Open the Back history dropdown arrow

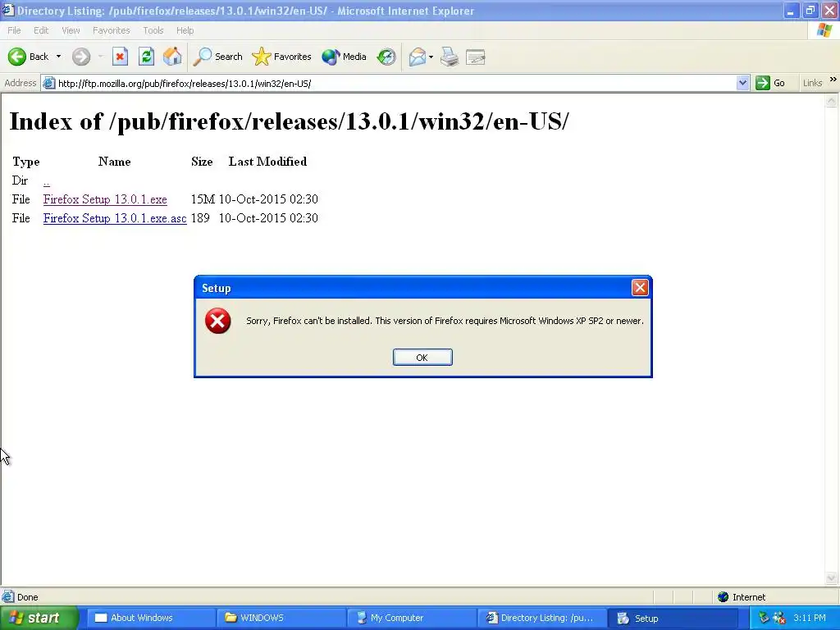click(58, 57)
